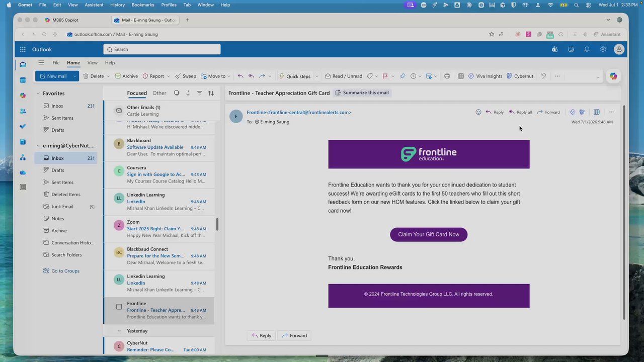Screen dimensions: 644x362
Task: Open Spotlight search in the menu bar
Action: 576,5
